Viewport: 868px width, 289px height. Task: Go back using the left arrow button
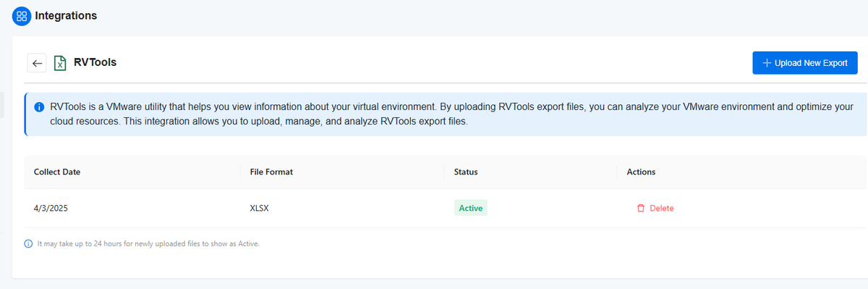click(x=37, y=63)
